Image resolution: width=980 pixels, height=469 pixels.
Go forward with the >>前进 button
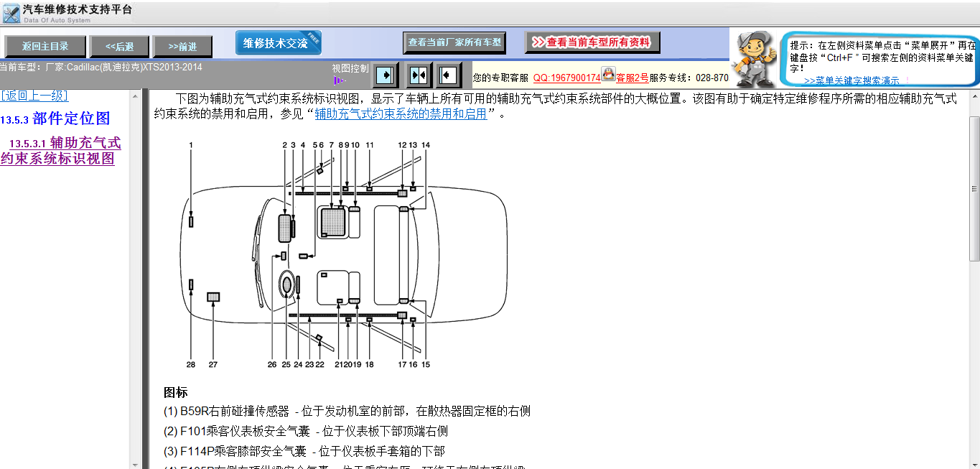[182, 46]
